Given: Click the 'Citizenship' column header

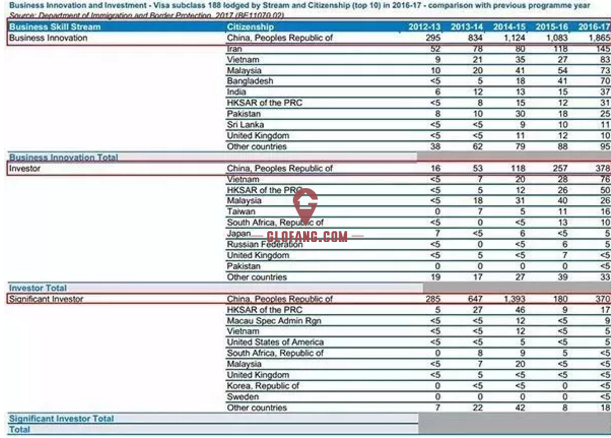Looking at the screenshot, I should pyautogui.click(x=250, y=27).
